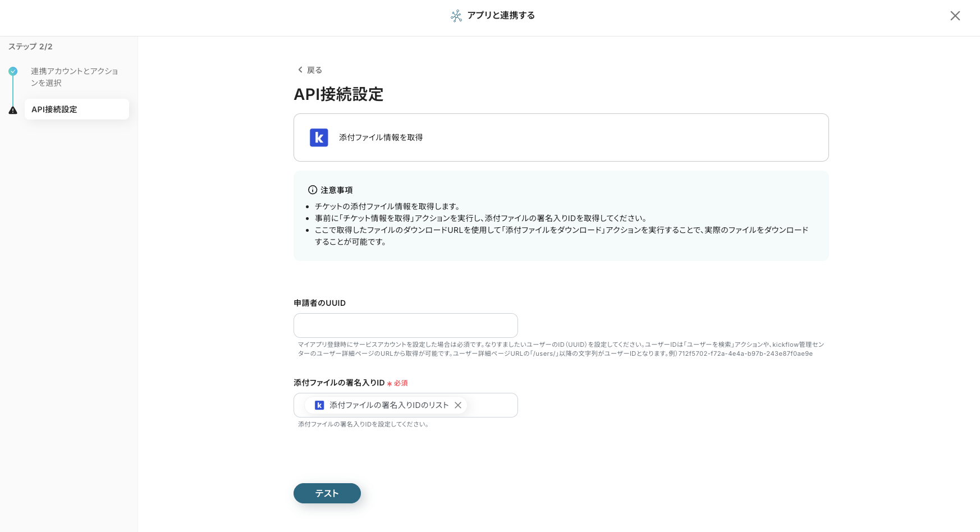This screenshot has width=980, height=532.
Task: Click the warning triangle icon beside API接続設定
Action: click(x=13, y=110)
